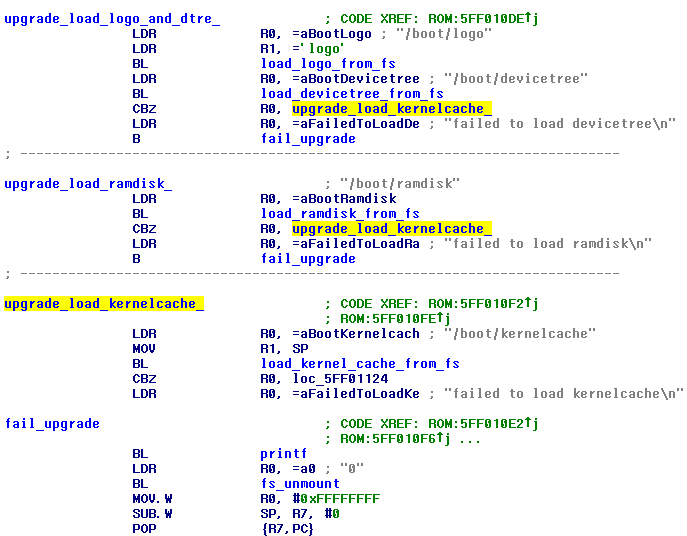Click BL mnemonic before printf
This screenshot has width=687, height=536.
140,454
